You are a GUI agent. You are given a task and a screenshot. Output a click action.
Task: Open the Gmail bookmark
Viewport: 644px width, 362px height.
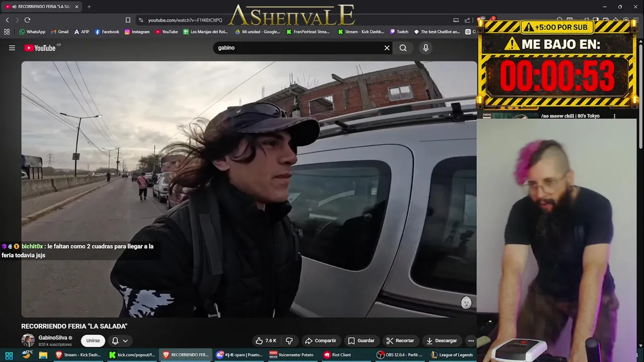point(59,32)
